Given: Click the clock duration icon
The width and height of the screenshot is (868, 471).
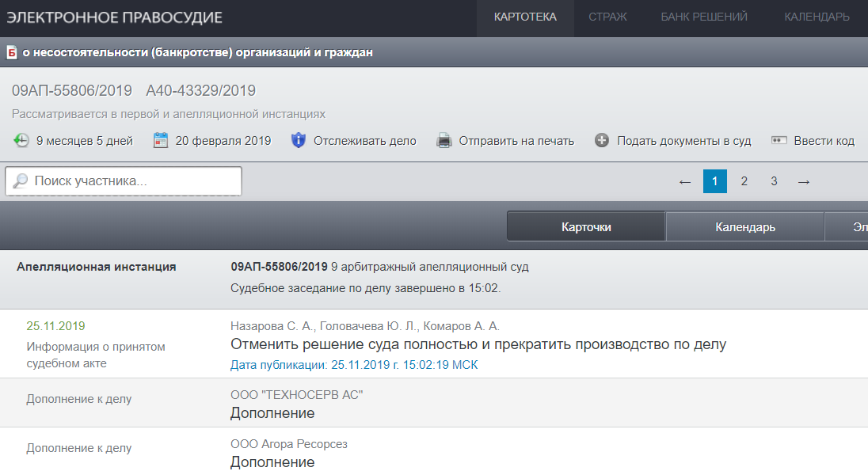Looking at the screenshot, I should point(21,141).
